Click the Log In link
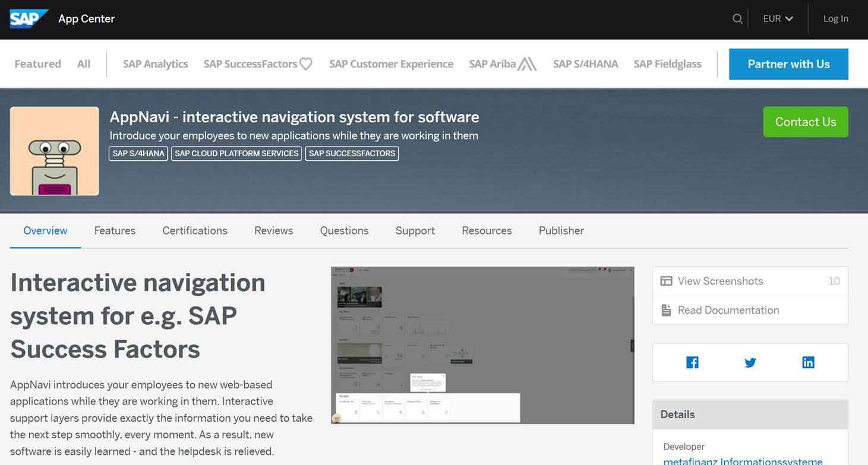868x465 pixels. click(835, 19)
